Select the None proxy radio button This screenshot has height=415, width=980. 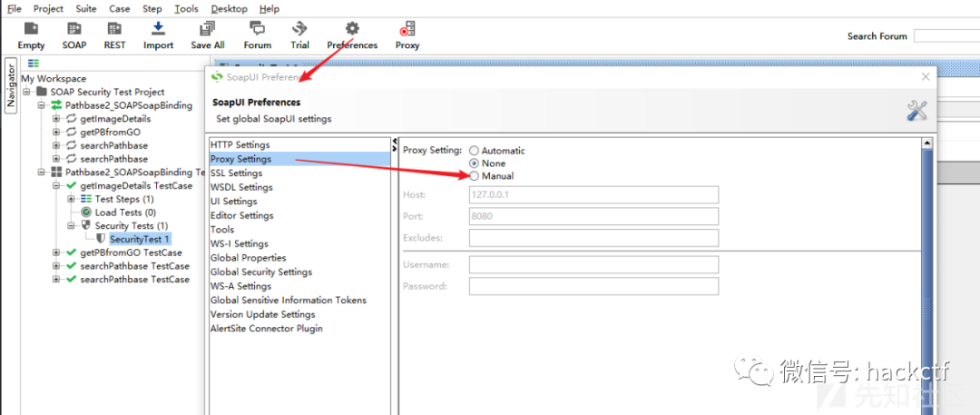(x=475, y=163)
